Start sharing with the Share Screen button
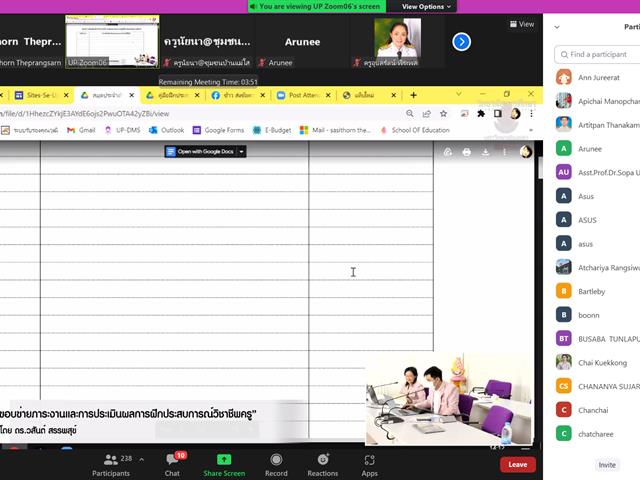 click(x=224, y=465)
